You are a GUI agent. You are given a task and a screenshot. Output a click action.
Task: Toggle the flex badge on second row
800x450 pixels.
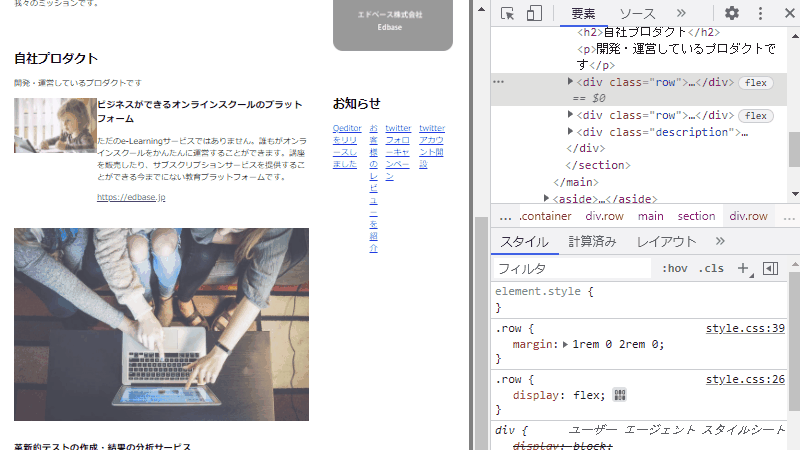[x=756, y=116]
